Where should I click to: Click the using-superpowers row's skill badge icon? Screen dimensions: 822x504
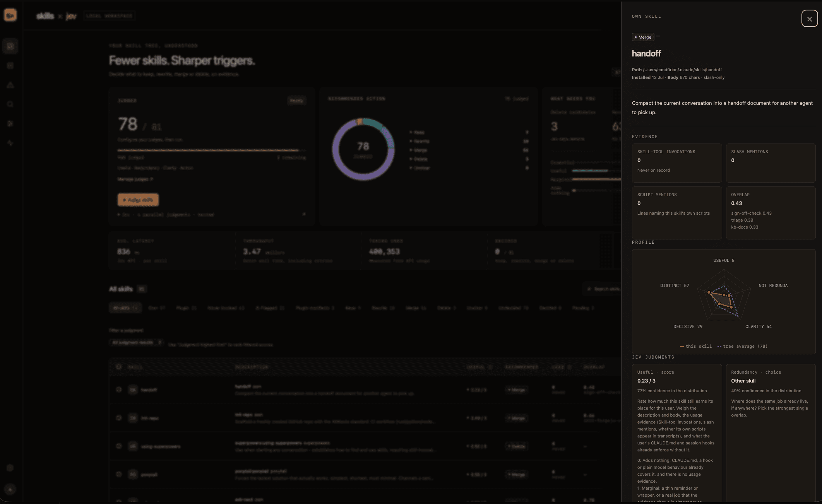[x=133, y=446]
